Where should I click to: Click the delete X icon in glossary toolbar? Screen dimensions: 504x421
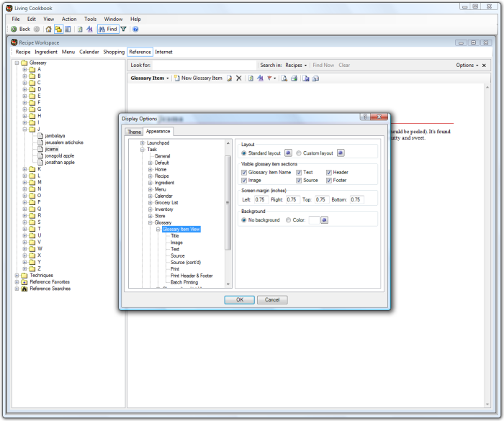[x=239, y=78]
